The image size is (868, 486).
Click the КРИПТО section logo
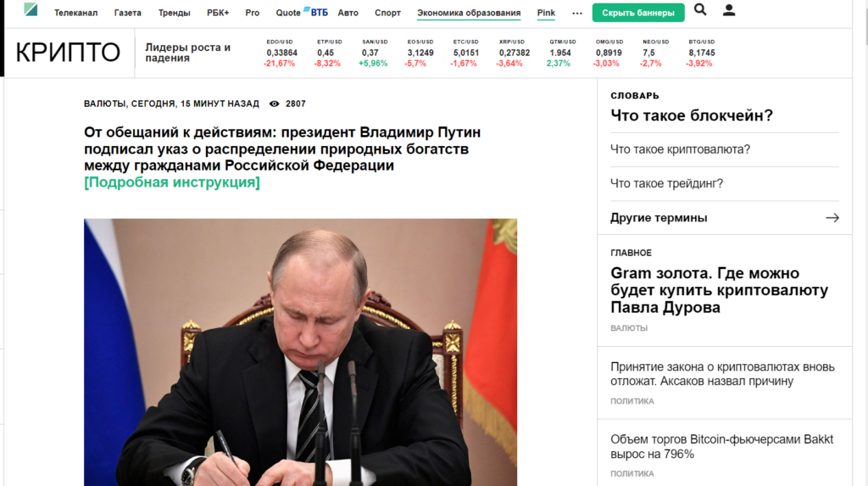point(68,53)
